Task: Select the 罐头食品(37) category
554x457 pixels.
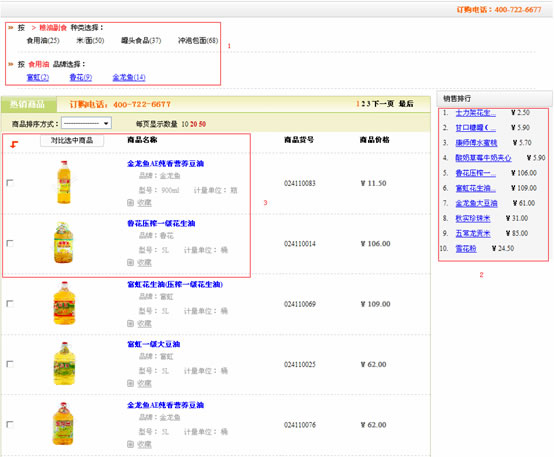Action: click(x=141, y=41)
